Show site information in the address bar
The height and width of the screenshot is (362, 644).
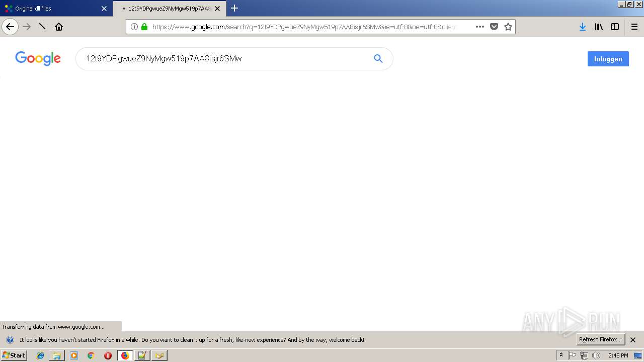134,27
